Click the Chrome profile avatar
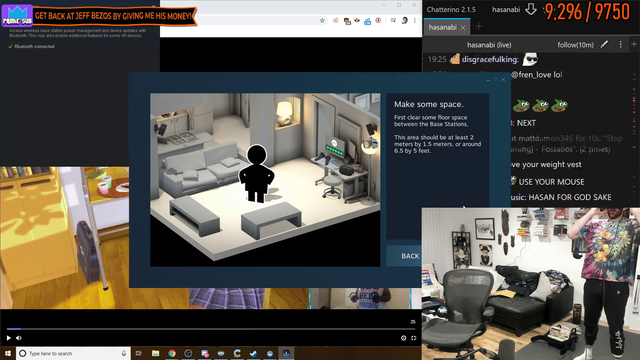640x360 pixels. click(404, 20)
